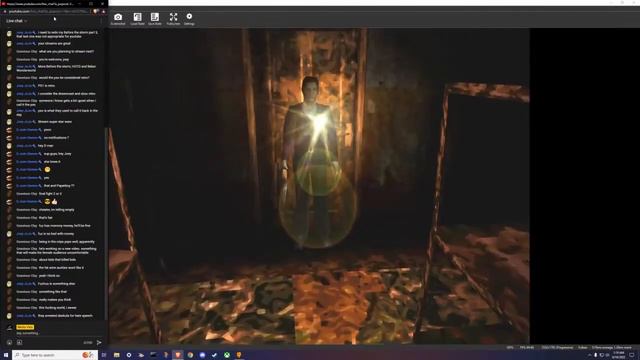The height and width of the screenshot is (360, 640).
Task: Open the Load State toolbar button
Action: pos(137,19)
